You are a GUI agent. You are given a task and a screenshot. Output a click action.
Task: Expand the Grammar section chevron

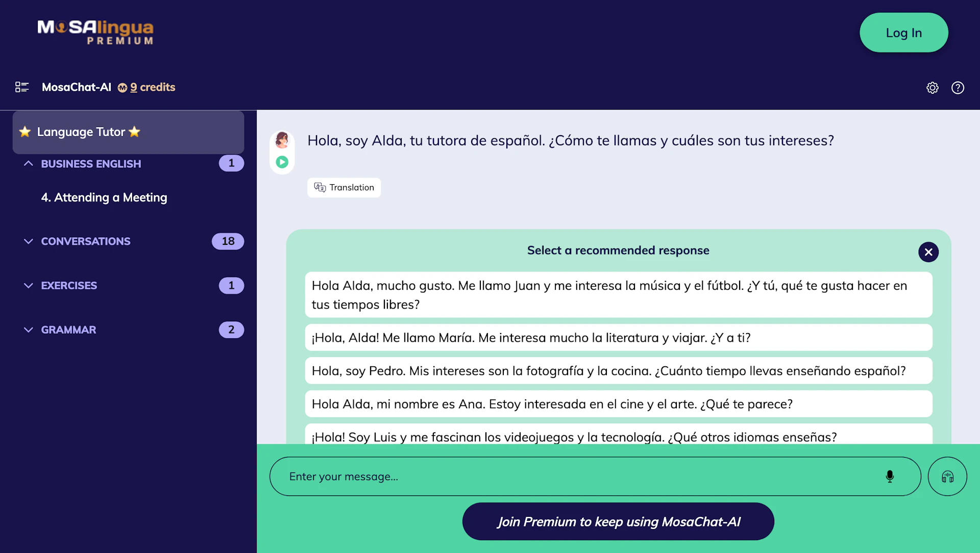tap(29, 330)
